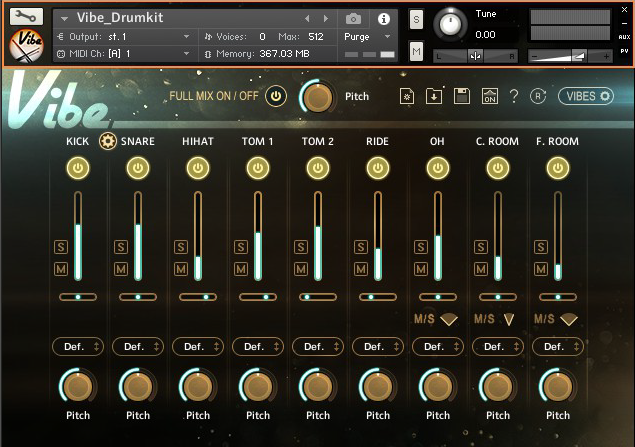The width and height of the screenshot is (635, 447).
Task: Open the kick settings gear icon
Action: point(107,141)
